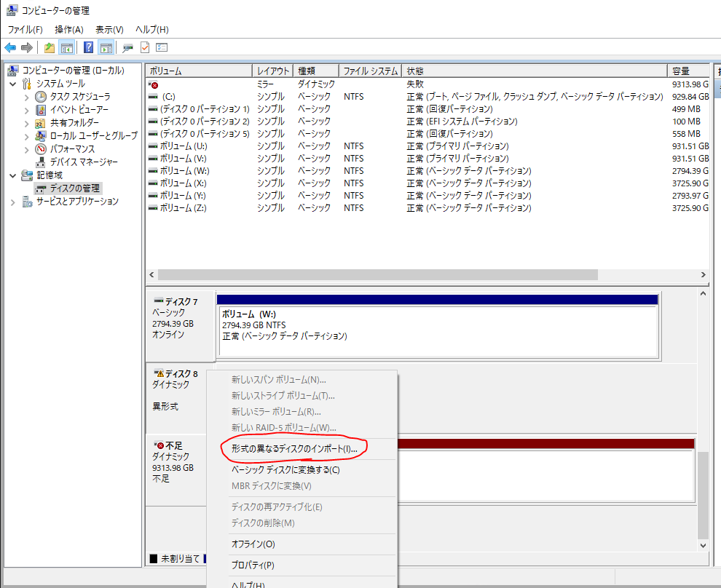Sort by the ファイル システム column header
The height and width of the screenshot is (588, 721).
370,71
